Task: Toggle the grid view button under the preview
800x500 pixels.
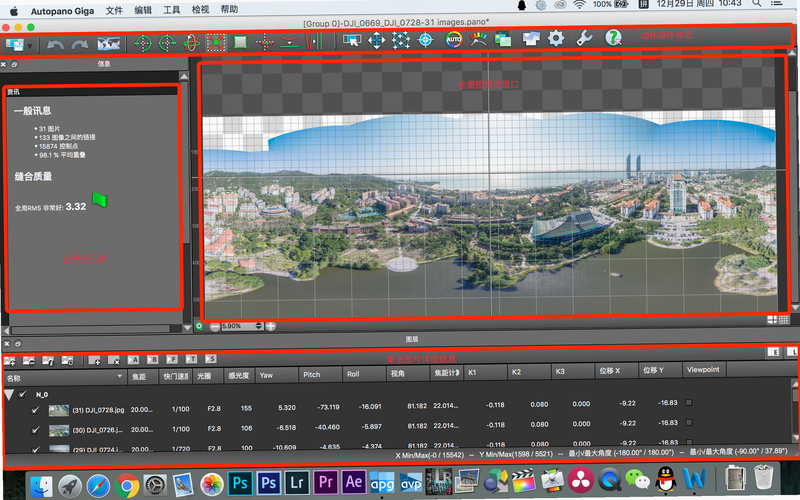Action: click(x=784, y=320)
